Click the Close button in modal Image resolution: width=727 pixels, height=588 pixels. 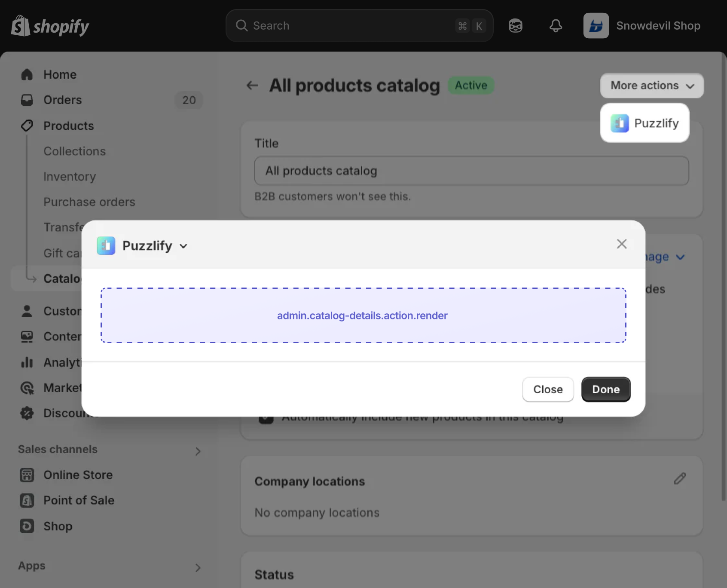click(x=548, y=389)
